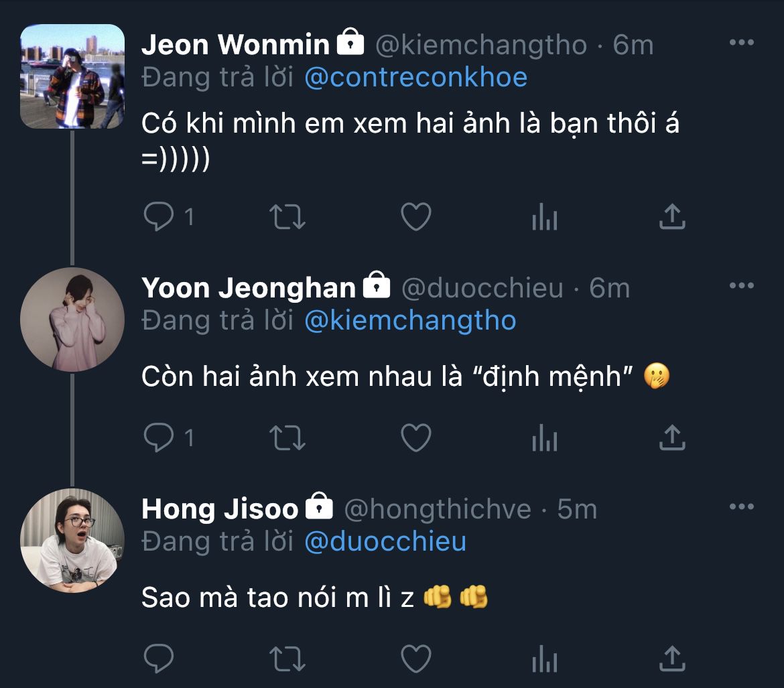Retweet Jeon Wonmin's tweet
784x688 pixels.
[287, 216]
